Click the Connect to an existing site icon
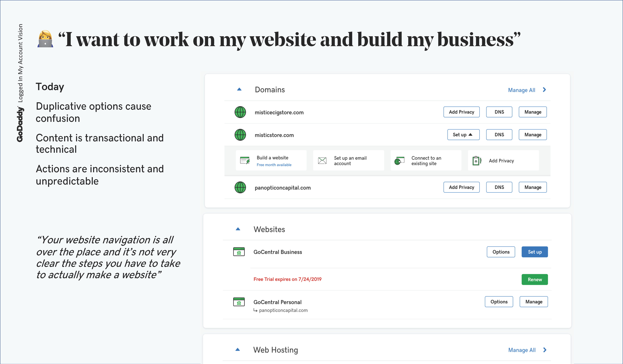Image resolution: width=623 pixels, height=364 pixels. point(399,161)
